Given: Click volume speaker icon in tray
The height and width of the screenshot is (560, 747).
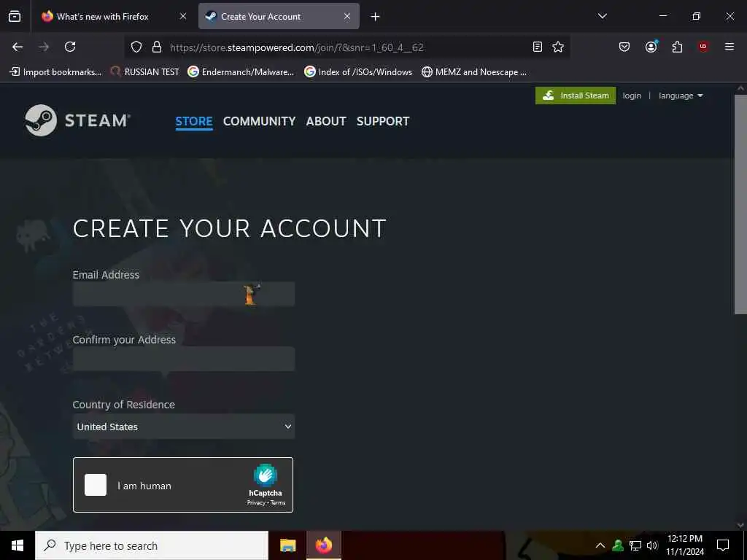Looking at the screenshot, I should click(651, 545).
